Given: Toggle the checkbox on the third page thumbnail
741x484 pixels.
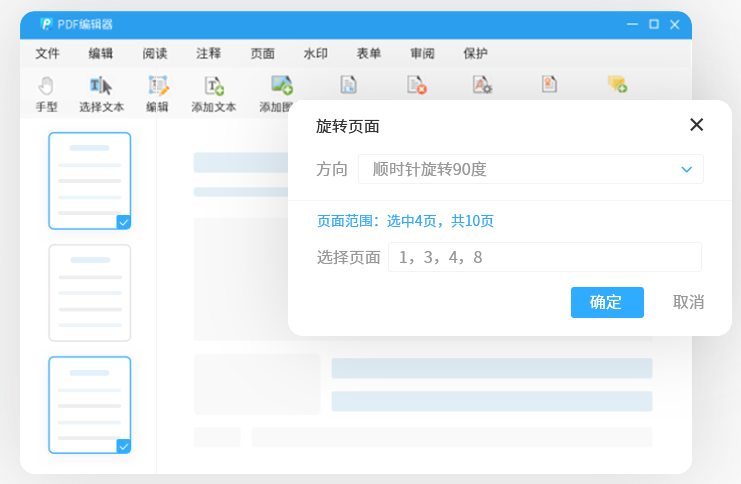Looking at the screenshot, I should tap(124, 446).
